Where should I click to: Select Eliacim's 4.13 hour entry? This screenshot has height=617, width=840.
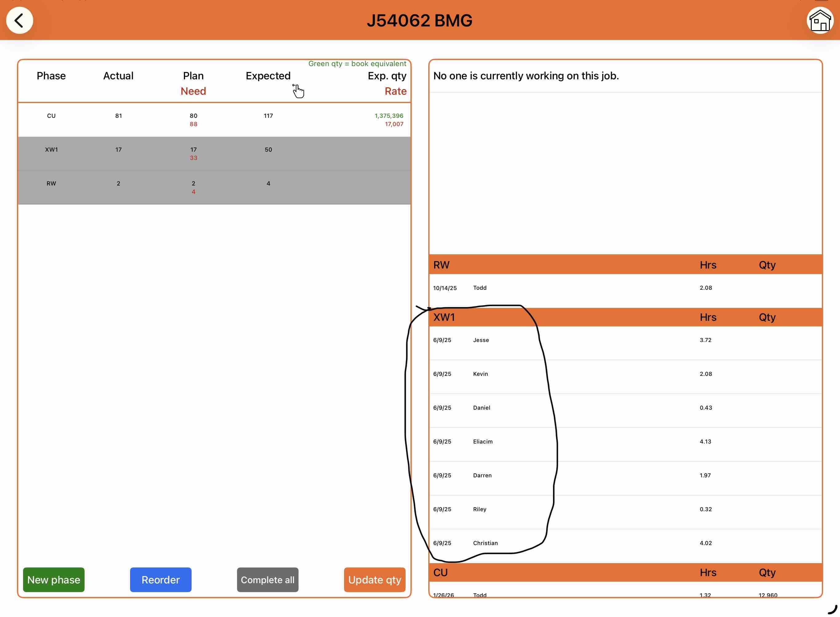point(625,441)
